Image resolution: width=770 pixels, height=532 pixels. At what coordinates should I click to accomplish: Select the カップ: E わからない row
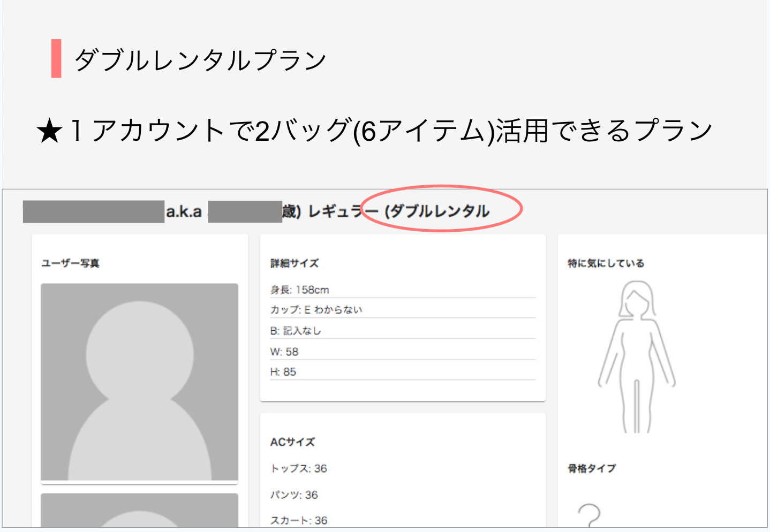tap(316, 310)
